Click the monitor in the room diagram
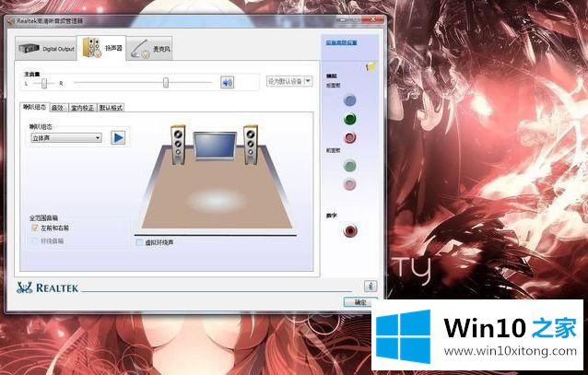Viewport: 588px width, 375px height. pyautogui.click(x=215, y=146)
